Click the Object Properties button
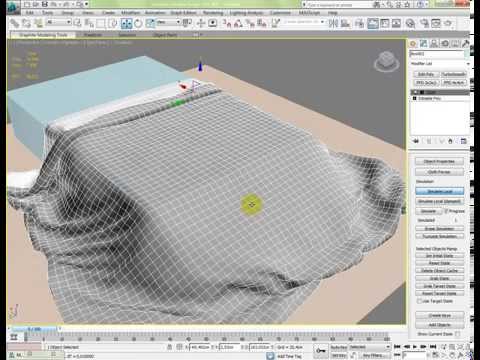 (x=439, y=161)
